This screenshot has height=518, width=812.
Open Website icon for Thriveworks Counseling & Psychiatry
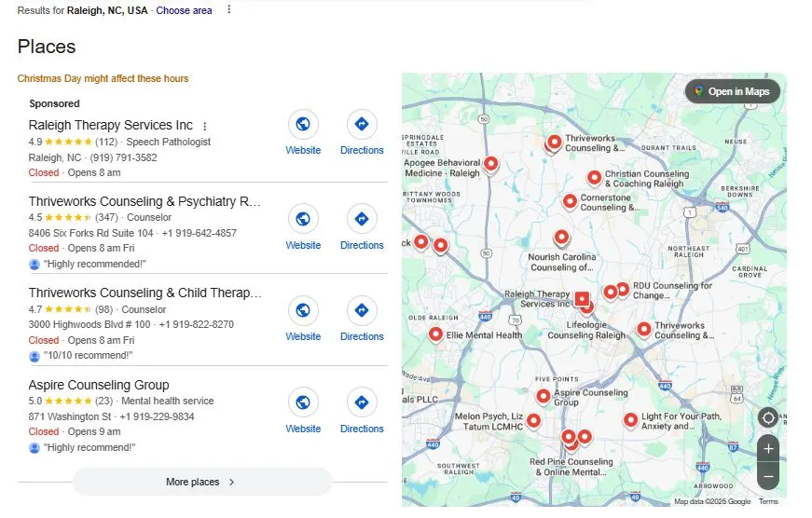(303, 219)
